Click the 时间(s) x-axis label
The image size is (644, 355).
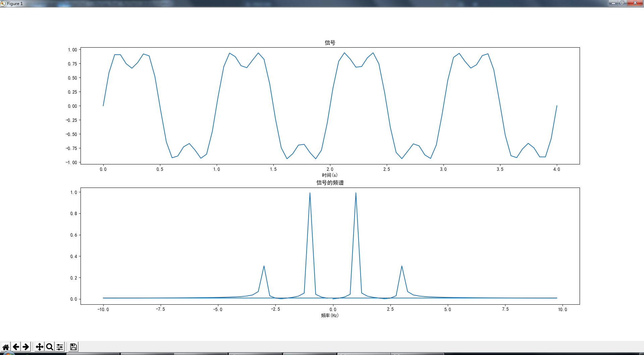point(330,175)
